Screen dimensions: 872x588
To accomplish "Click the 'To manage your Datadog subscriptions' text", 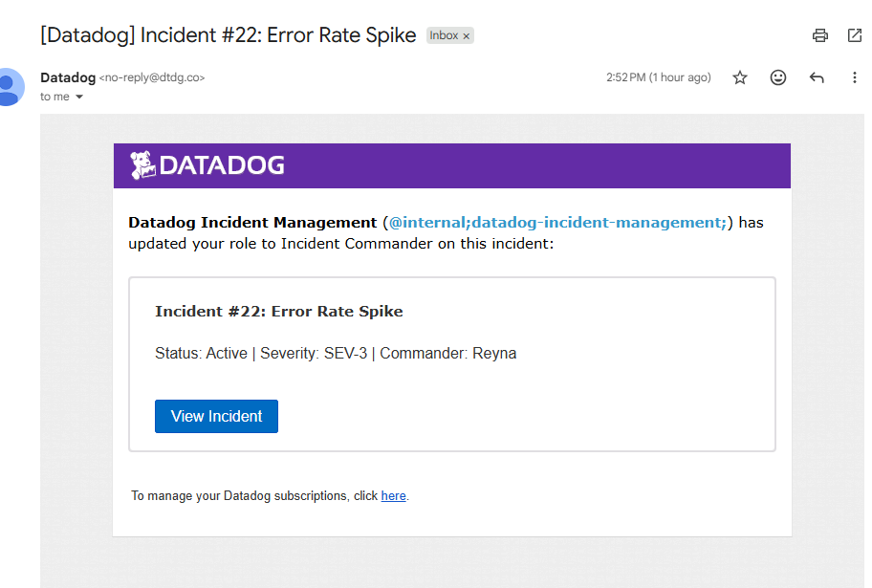I will (254, 495).
